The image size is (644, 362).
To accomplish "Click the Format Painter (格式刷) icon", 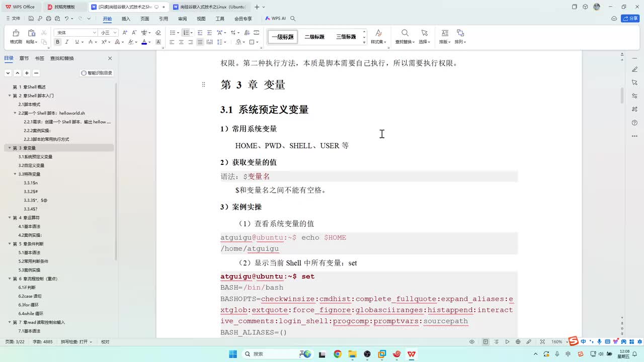I will point(16,33).
